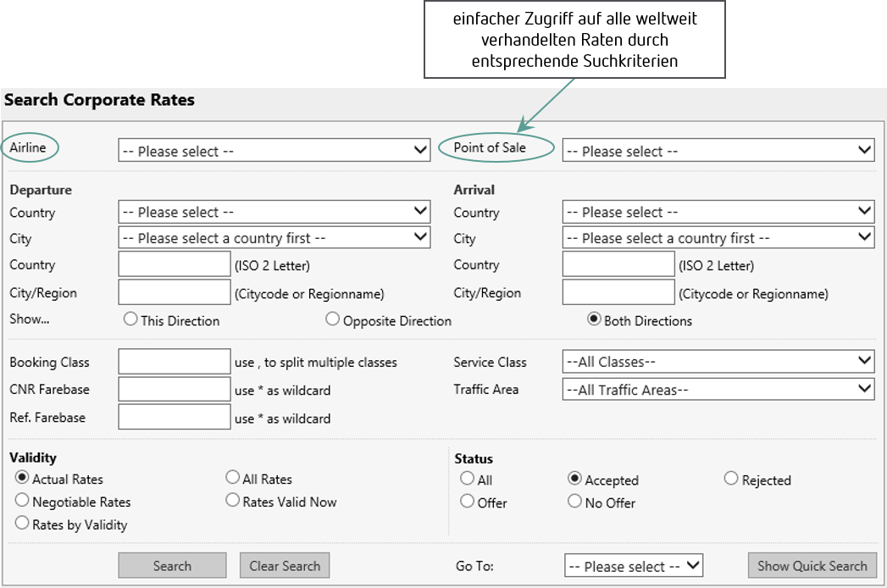Screen dimensions: 887x588
Task: Expand the Arrival Country dropdown
Action: point(718,212)
